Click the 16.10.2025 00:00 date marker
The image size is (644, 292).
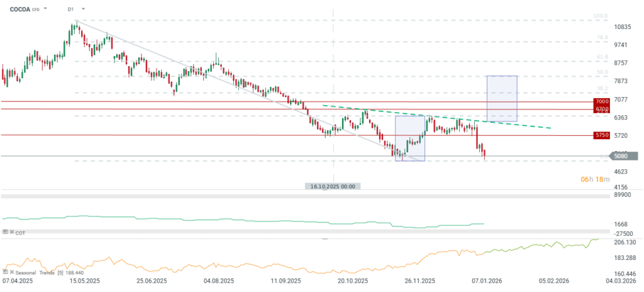pos(333,187)
